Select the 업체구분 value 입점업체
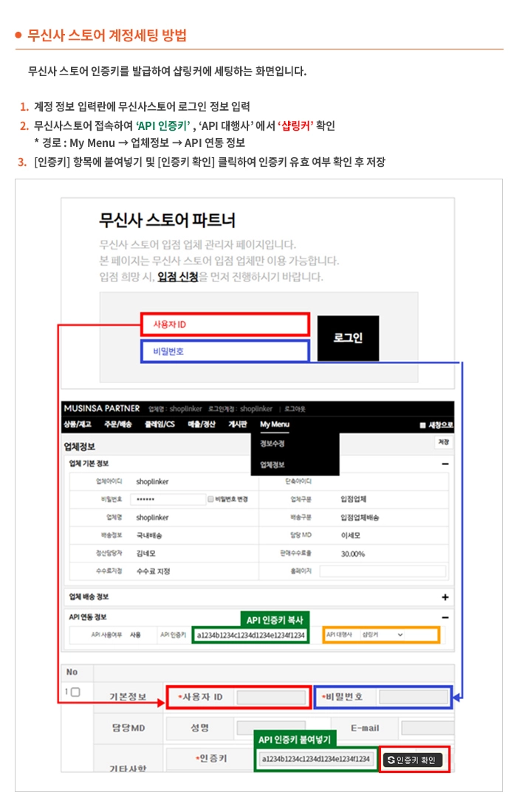517x812 pixels. (x=353, y=499)
